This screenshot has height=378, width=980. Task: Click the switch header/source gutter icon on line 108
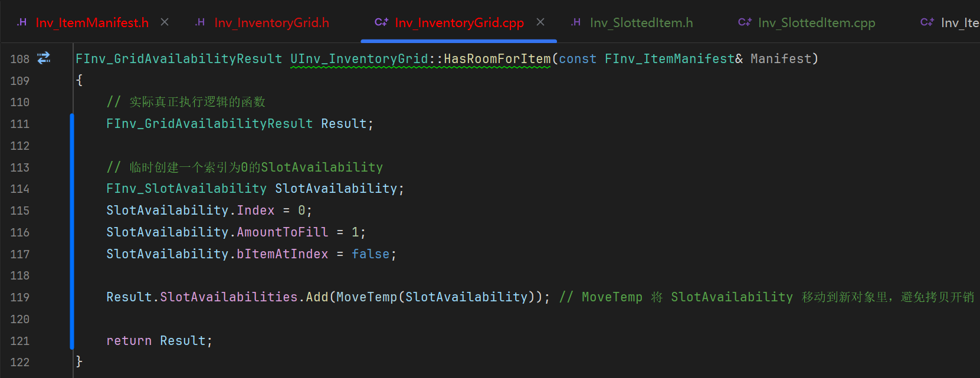(44, 58)
